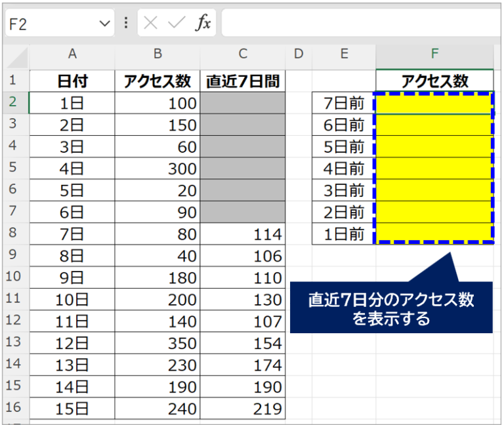Select the 1日前 label cell
The image size is (504, 425).
point(344,234)
